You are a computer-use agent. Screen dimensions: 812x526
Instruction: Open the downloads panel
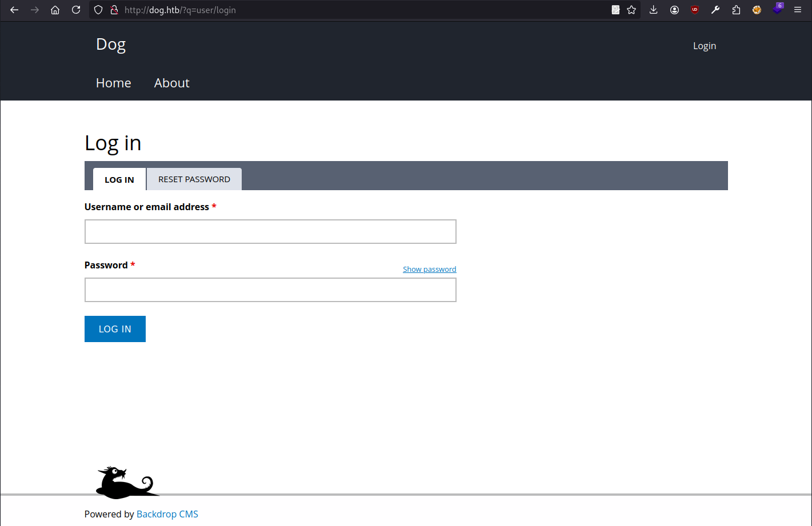654,10
